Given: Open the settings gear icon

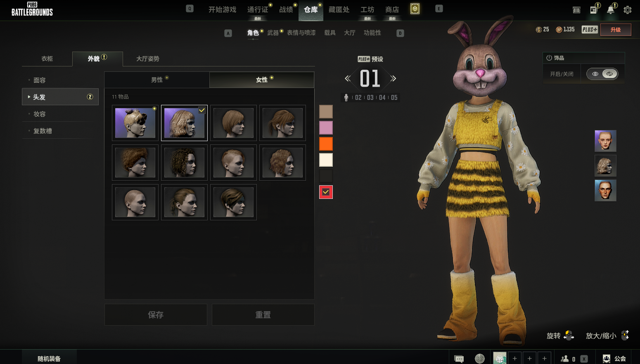Looking at the screenshot, I should click(x=627, y=10).
